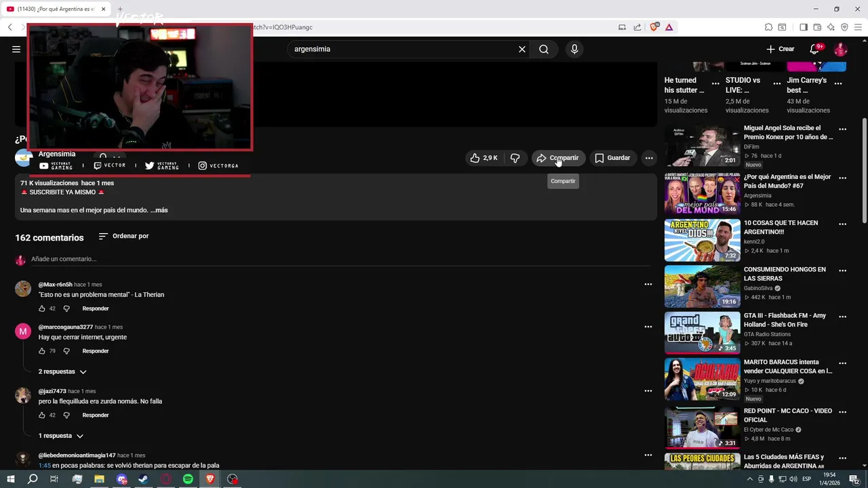Expand the description with ...más
This screenshot has height=488, width=868.
[x=159, y=210]
